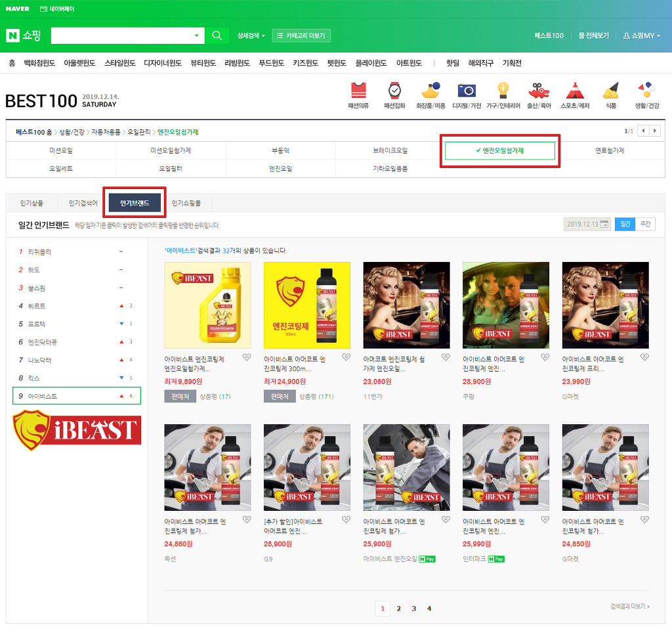Like the 24,850원 G마켓 product heart
This screenshot has height=631, width=672.
pyautogui.click(x=644, y=519)
